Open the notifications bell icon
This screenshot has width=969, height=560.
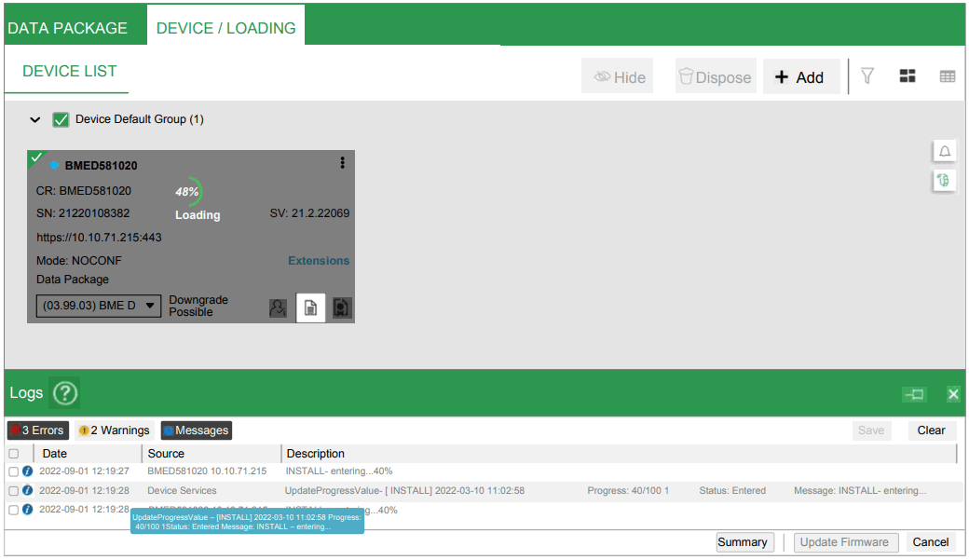(x=944, y=152)
